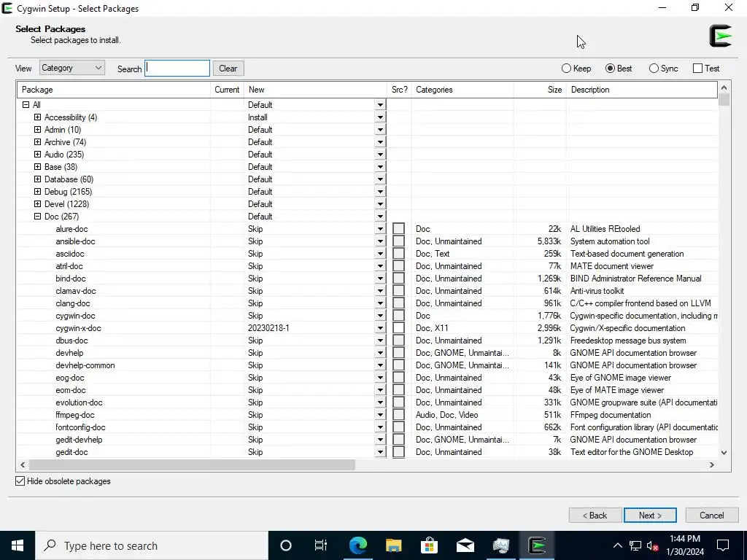Click the Cygwin Setup taskbar icon
747x560 pixels.
pos(536,545)
